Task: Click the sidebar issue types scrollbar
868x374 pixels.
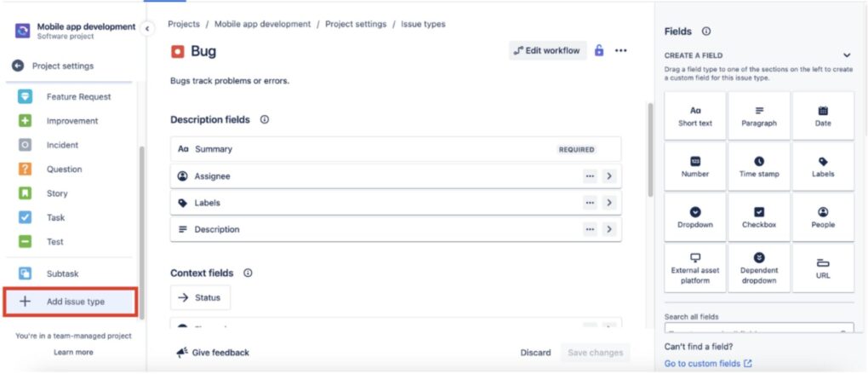Action: 142,233
